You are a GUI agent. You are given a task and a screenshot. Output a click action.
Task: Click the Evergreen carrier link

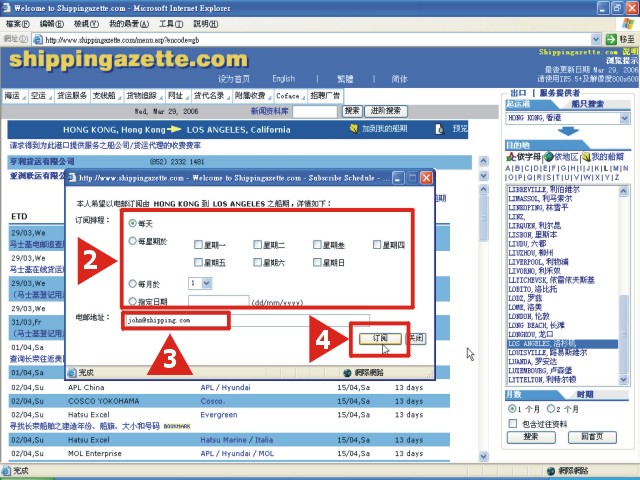[218, 415]
